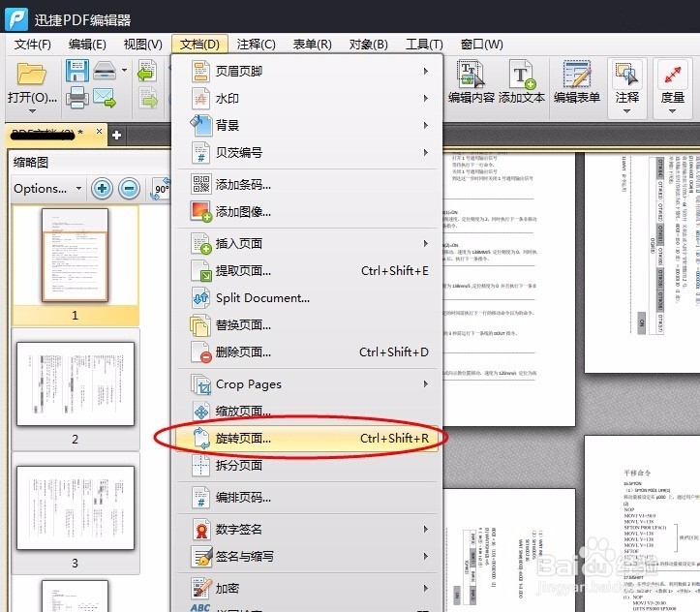Click the Measure tool (度量) icon
The width and height of the screenshot is (700, 612).
(672, 75)
